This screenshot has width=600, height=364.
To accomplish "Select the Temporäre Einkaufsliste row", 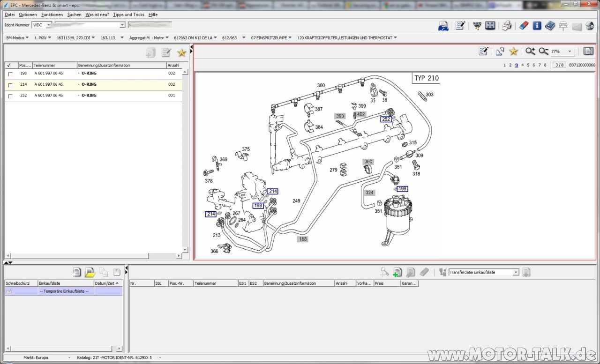I will (64, 291).
